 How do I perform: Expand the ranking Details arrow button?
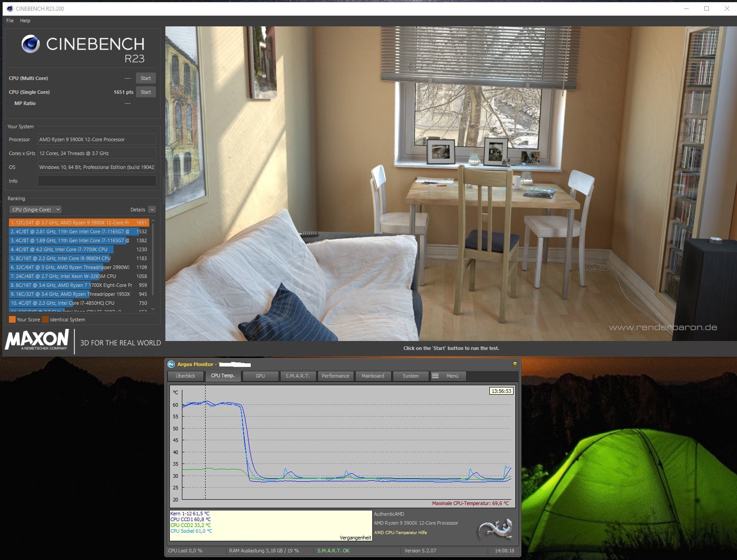pyautogui.click(x=152, y=210)
